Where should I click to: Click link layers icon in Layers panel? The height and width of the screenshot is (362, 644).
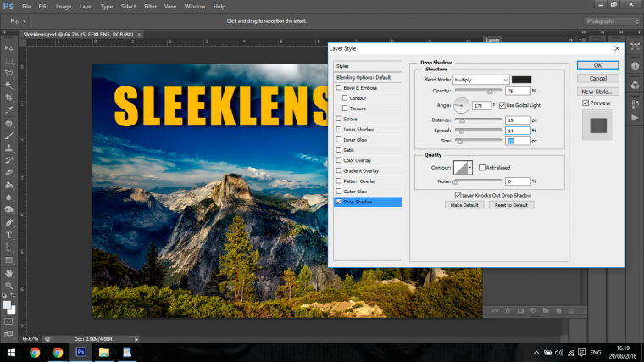(x=495, y=310)
